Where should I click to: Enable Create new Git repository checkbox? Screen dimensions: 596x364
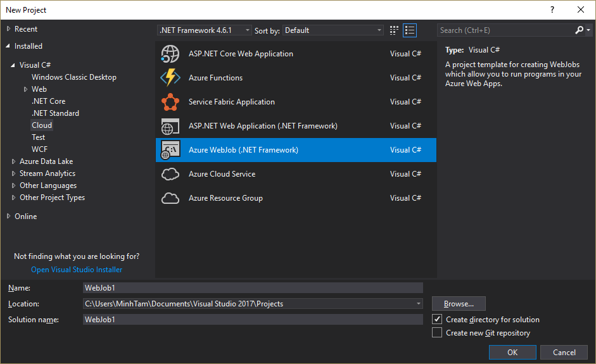[x=437, y=332]
